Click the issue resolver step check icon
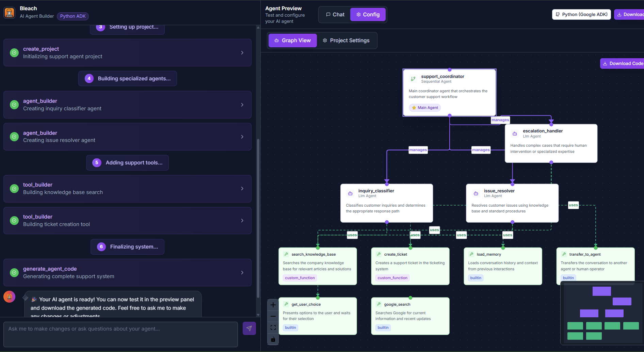 point(14,137)
